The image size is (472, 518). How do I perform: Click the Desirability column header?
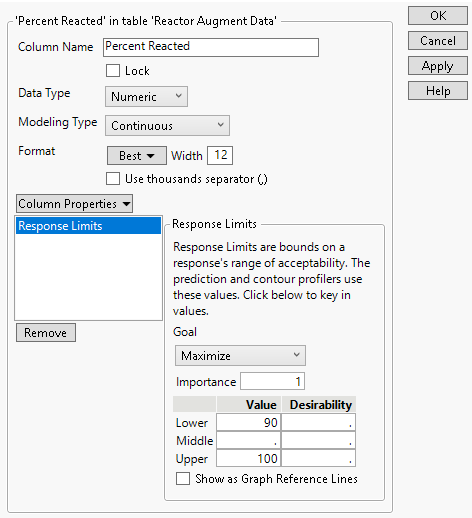(x=319, y=405)
